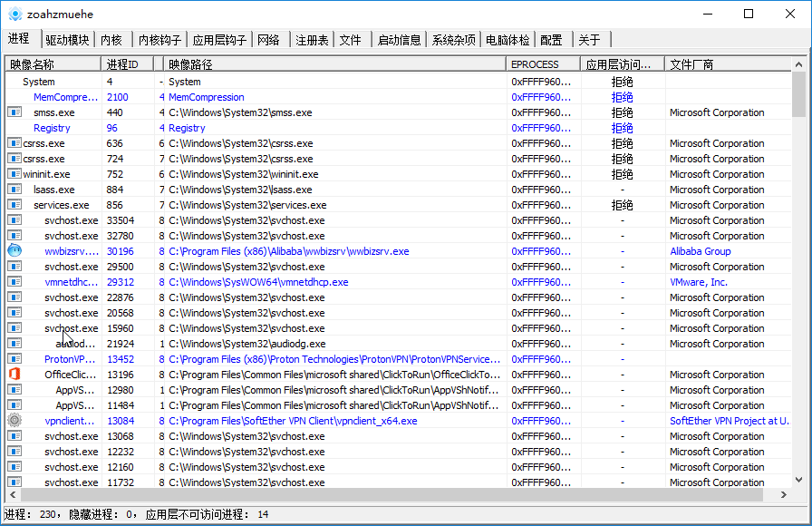Click icon of svchost.exe with PID 13068

point(14,436)
